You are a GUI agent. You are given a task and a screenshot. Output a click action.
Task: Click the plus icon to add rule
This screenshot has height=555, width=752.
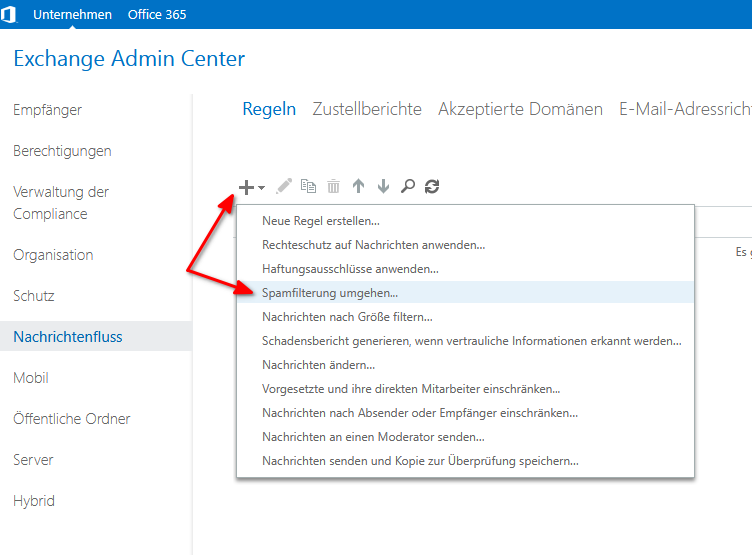246,187
